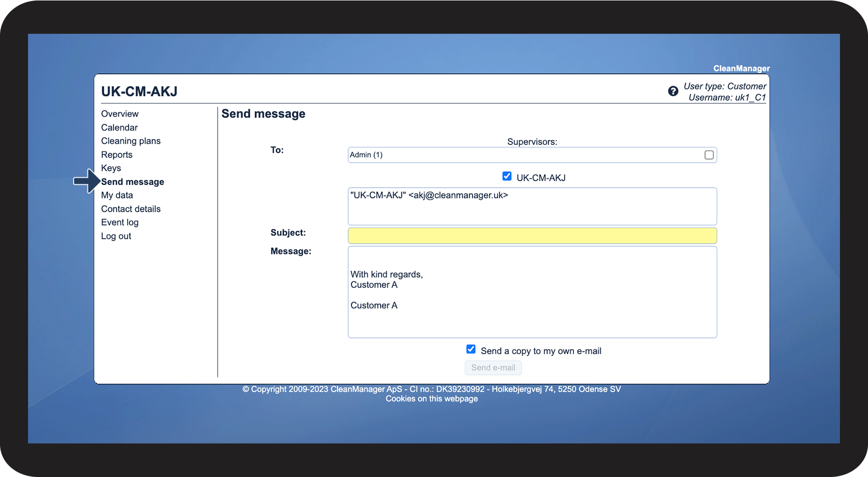The height and width of the screenshot is (477, 868).
Task: Go to Contact details page
Action: (131, 209)
